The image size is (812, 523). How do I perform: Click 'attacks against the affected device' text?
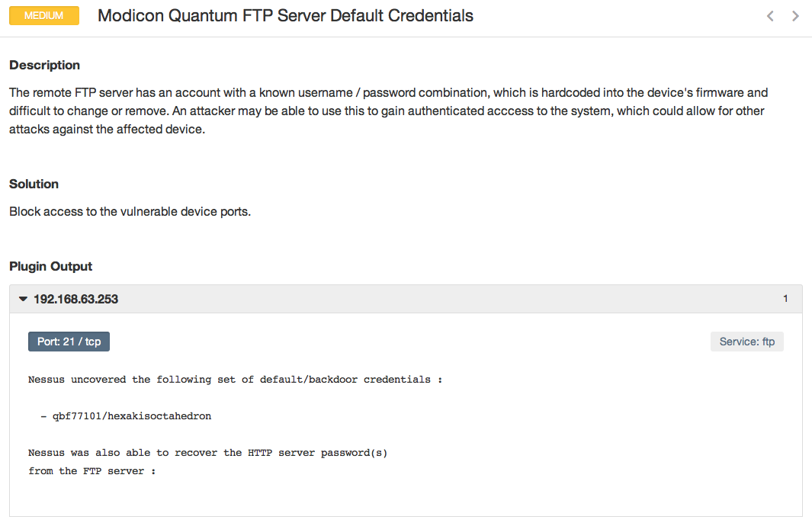(x=108, y=130)
